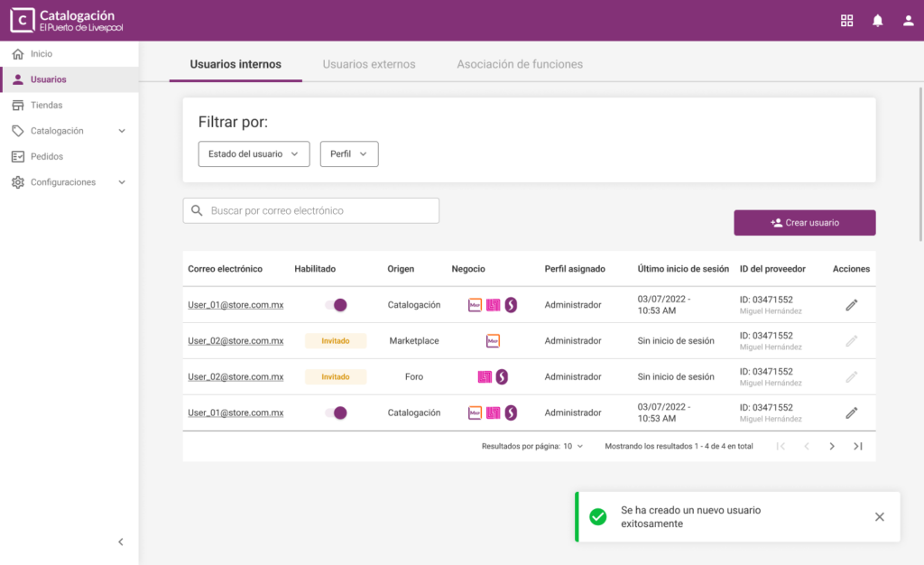
Task: Click the Catalogación logo in header
Action: pyautogui.click(x=66, y=21)
